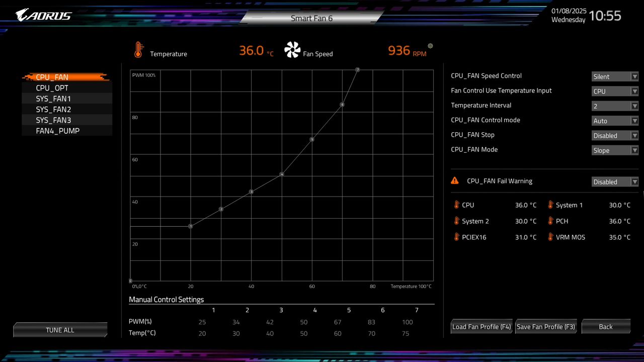
Task: Click the 936 RPM fan speed reading
Action: click(x=407, y=50)
